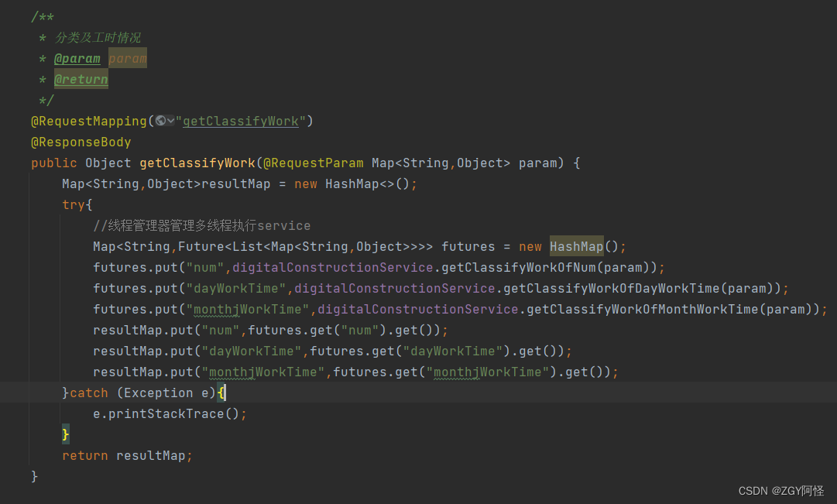837x504 pixels.
Task: Click the Chinese comment ending with service
Action: 202,225
